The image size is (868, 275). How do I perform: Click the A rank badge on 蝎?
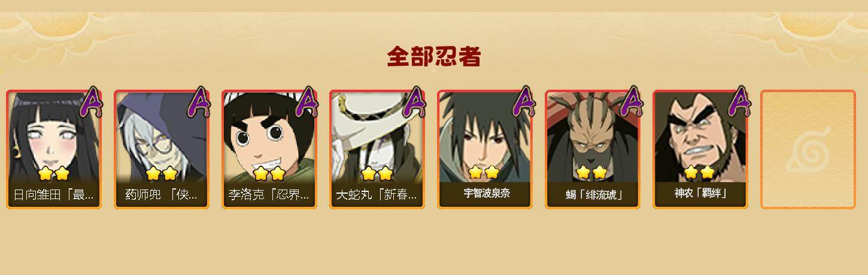(x=631, y=103)
